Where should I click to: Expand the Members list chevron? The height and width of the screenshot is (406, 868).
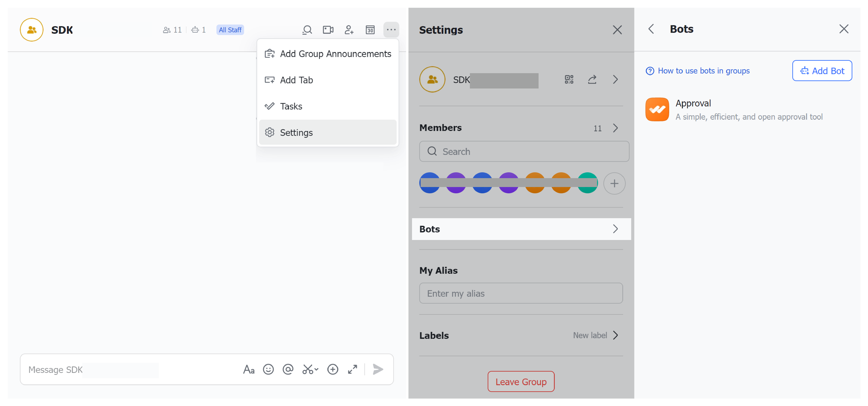pyautogui.click(x=615, y=128)
